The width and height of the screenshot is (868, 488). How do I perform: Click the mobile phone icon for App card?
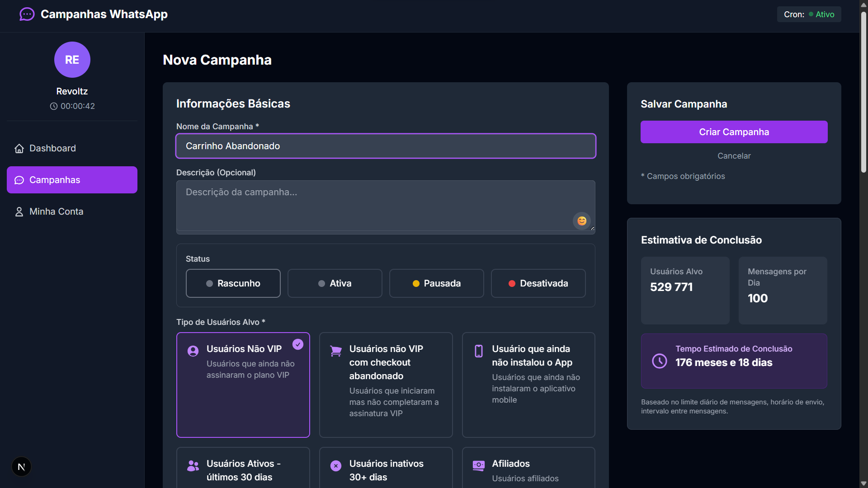click(x=479, y=351)
